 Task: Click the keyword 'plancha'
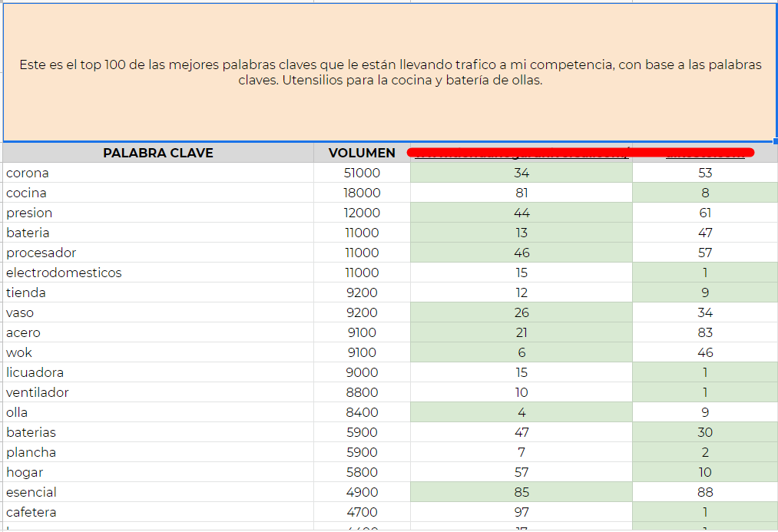tap(30, 452)
